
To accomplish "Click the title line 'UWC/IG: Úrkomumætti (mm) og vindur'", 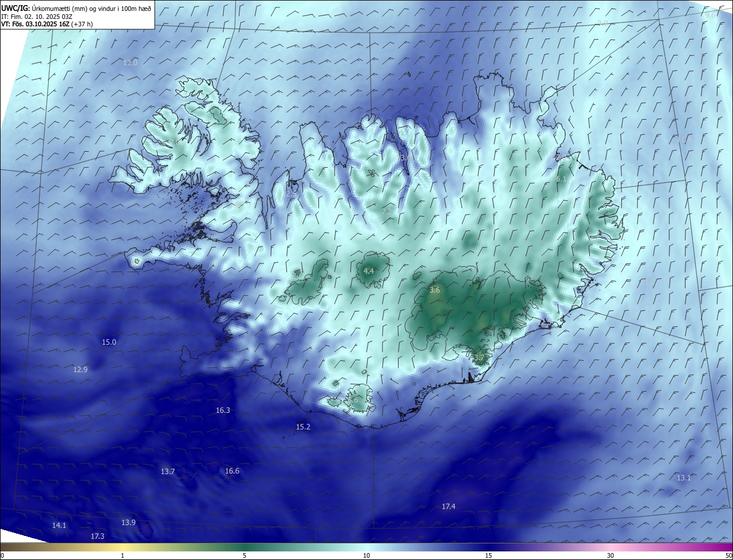I will tap(77, 8).
